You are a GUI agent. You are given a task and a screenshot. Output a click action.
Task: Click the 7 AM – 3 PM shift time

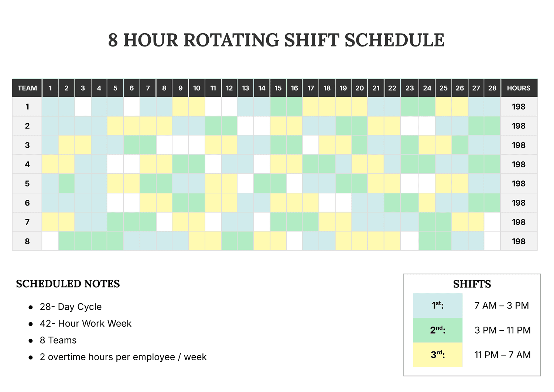(502, 306)
